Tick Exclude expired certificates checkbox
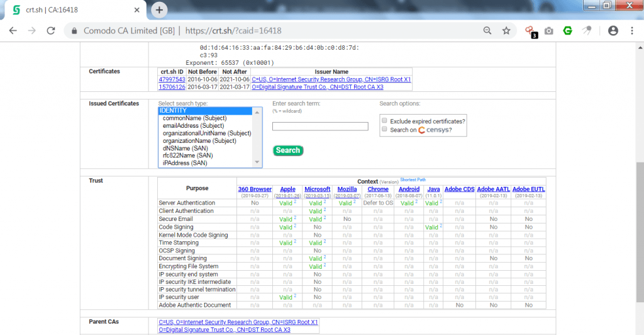This screenshot has width=644, height=335. [384, 120]
